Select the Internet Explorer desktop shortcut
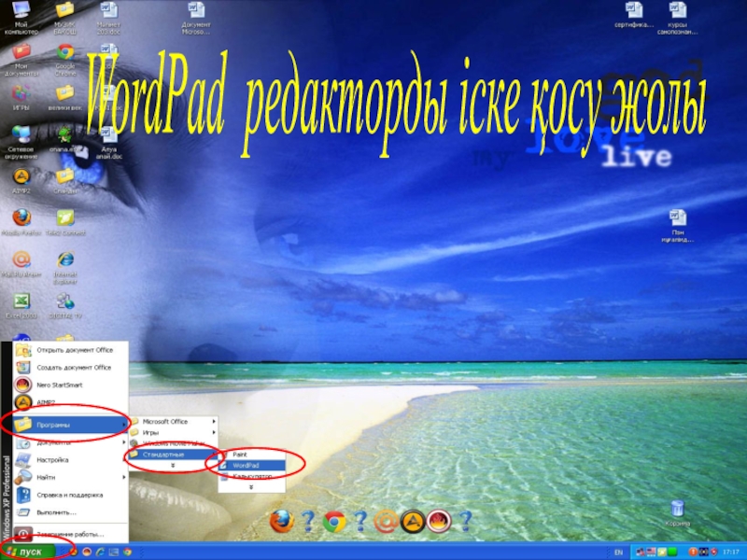The image size is (747, 560). point(65,268)
